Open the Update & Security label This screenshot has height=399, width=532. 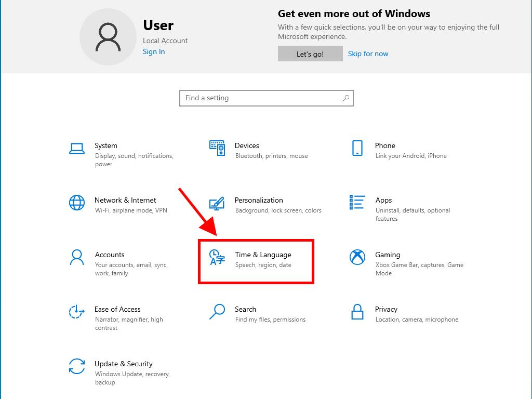[x=124, y=364]
